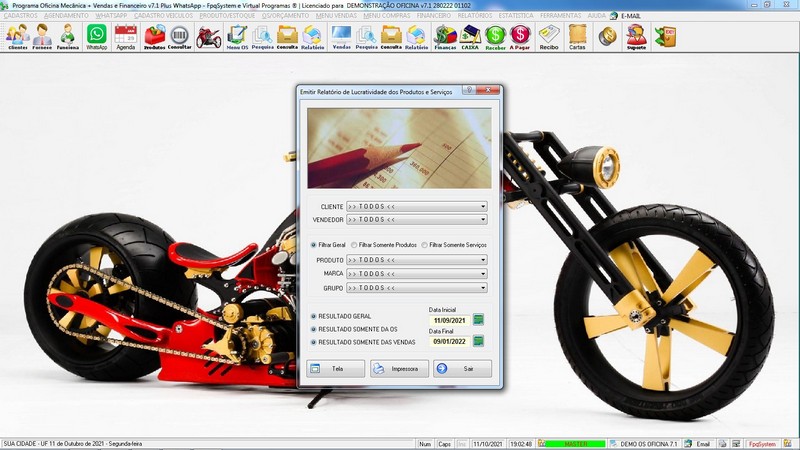The image size is (800, 450).
Task: Click the Data Inicial date field
Action: click(449, 320)
